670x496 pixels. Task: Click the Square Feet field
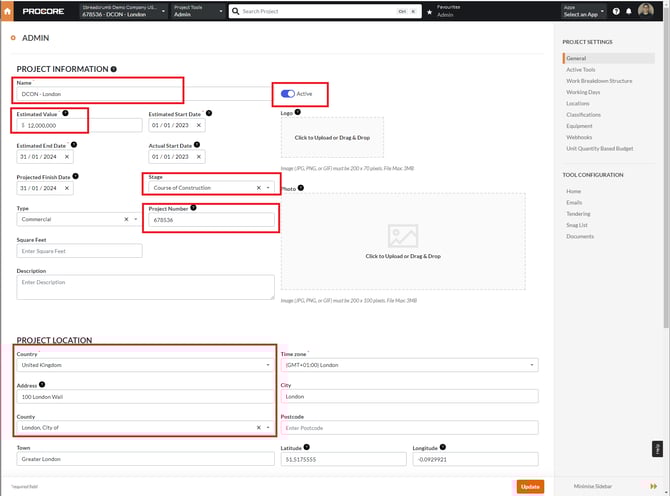point(79,251)
